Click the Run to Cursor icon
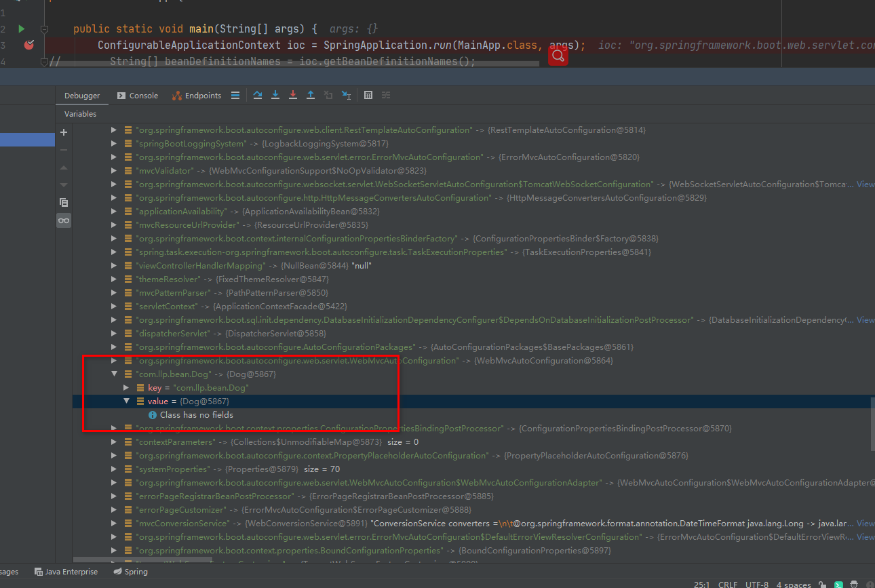Screen dimensions: 875x588 pos(346,95)
